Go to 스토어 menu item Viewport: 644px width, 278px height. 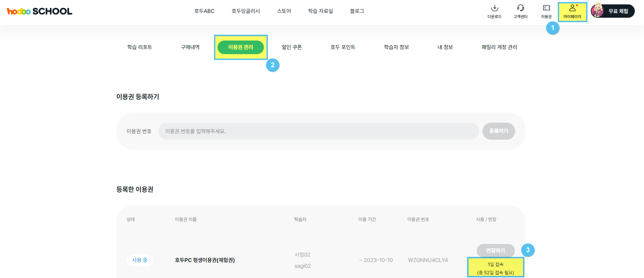coord(284,11)
